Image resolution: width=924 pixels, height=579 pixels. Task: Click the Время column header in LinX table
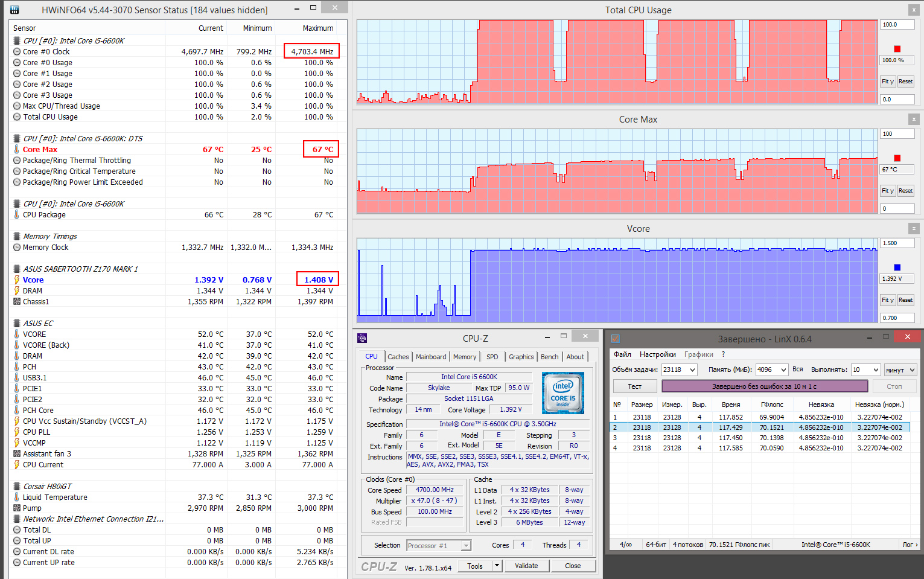[730, 405]
